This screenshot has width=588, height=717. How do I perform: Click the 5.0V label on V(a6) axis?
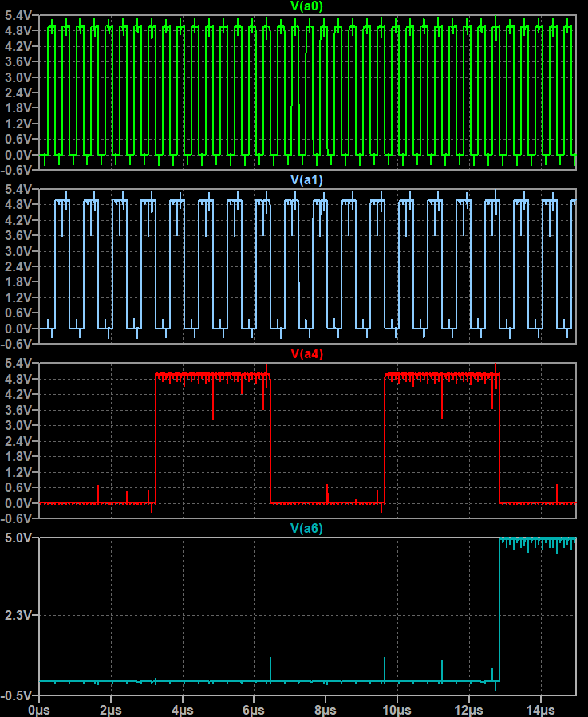click(18, 538)
